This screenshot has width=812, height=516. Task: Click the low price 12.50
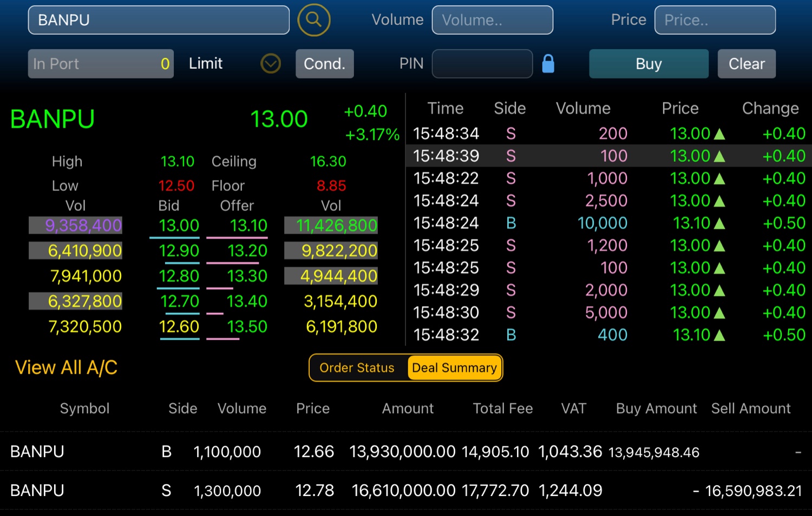pos(176,186)
